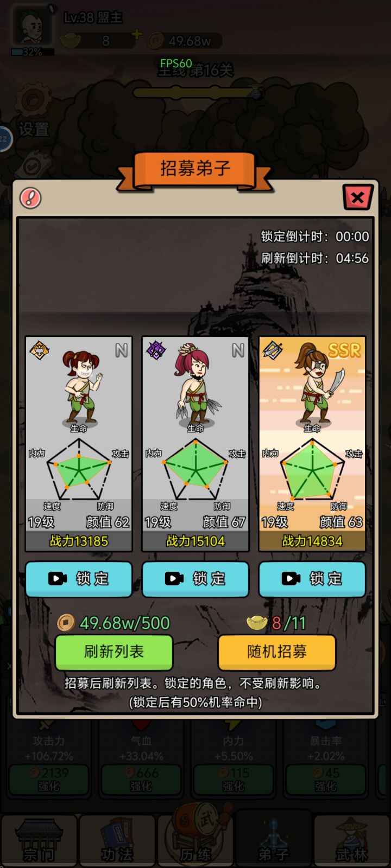Screen dimensions: 391x868
Task: Lock the SSR disciple card
Action: [312, 579]
